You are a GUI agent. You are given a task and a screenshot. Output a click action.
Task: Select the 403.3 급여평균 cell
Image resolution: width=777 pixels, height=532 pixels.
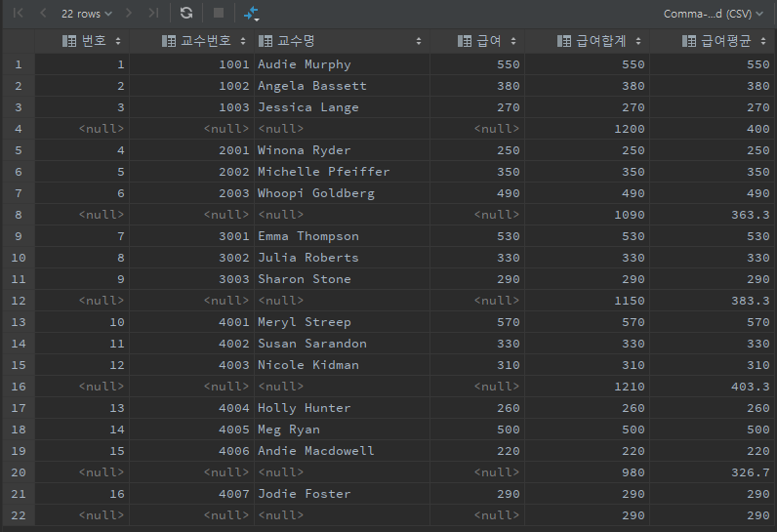click(x=712, y=387)
